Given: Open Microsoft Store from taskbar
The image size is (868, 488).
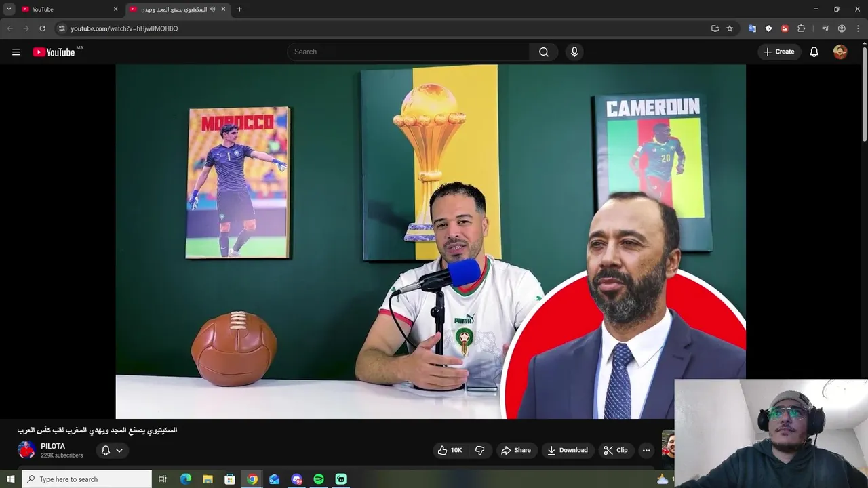Looking at the screenshot, I should tap(230, 479).
